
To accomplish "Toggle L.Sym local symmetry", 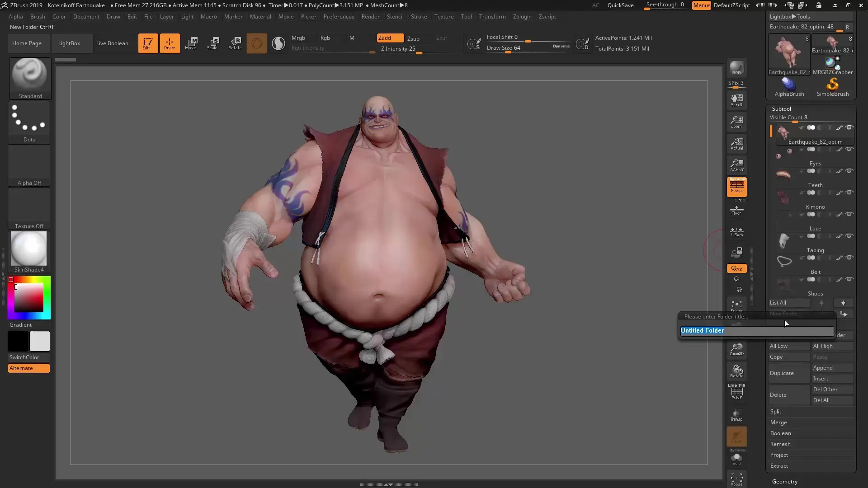I will pyautogui.click(x=736, y=232).
